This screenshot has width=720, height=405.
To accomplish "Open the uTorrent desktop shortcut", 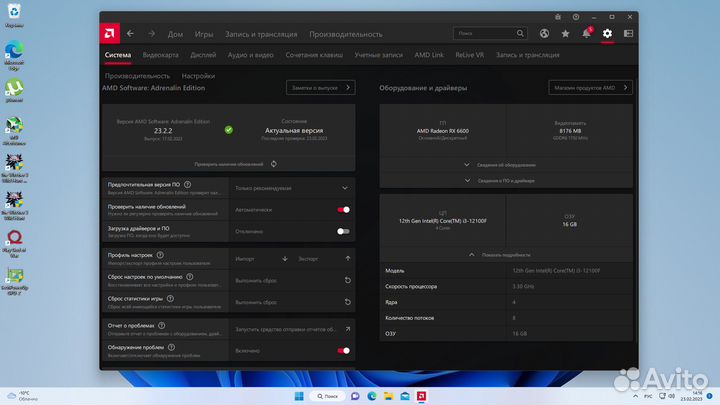I will (x=14, y=90).
